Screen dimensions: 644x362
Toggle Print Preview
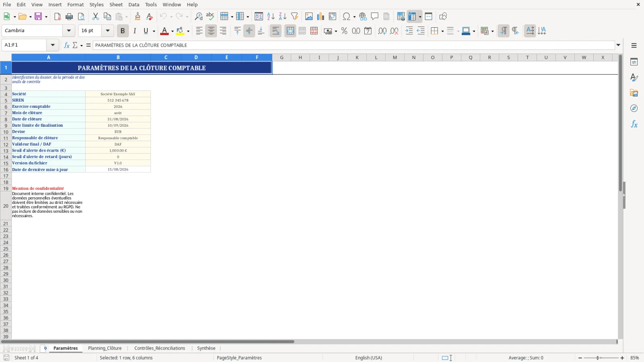coord(81,16)
